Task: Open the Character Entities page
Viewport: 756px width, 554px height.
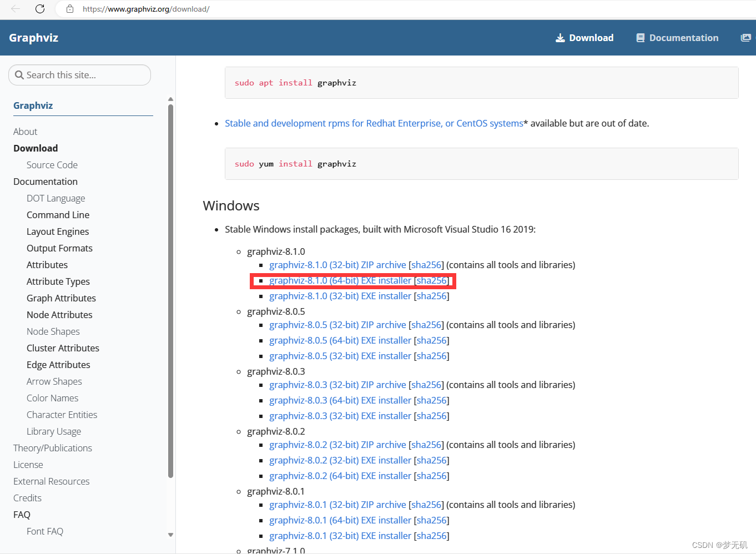Action: point(62,415)
